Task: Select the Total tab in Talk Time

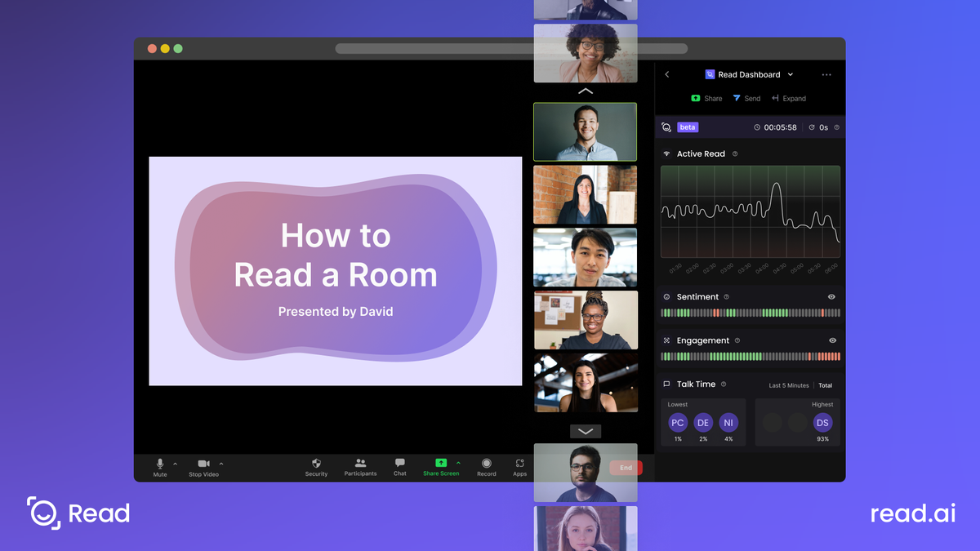Action: pyautogui.click(x=825, y=384)
